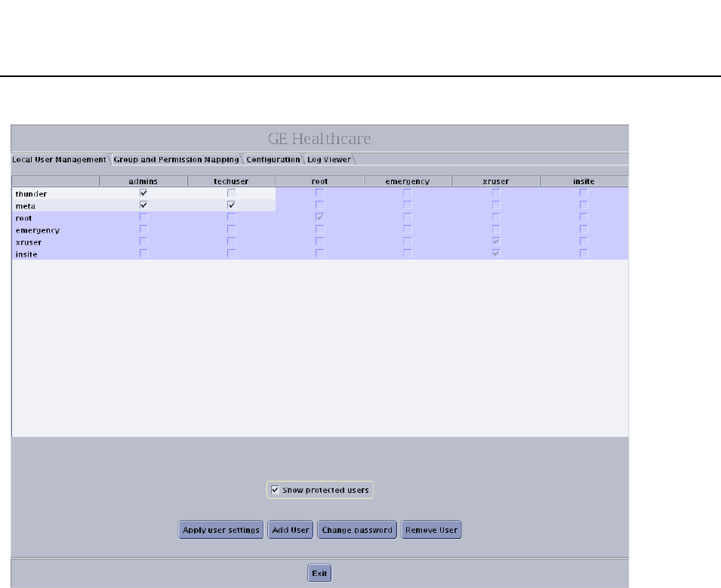Select the xruser user row name
The image size is (721, 588).
coord(29,242)
